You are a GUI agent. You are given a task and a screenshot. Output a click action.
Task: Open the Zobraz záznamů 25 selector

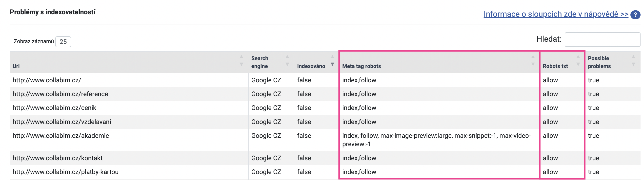coord(63,42)
